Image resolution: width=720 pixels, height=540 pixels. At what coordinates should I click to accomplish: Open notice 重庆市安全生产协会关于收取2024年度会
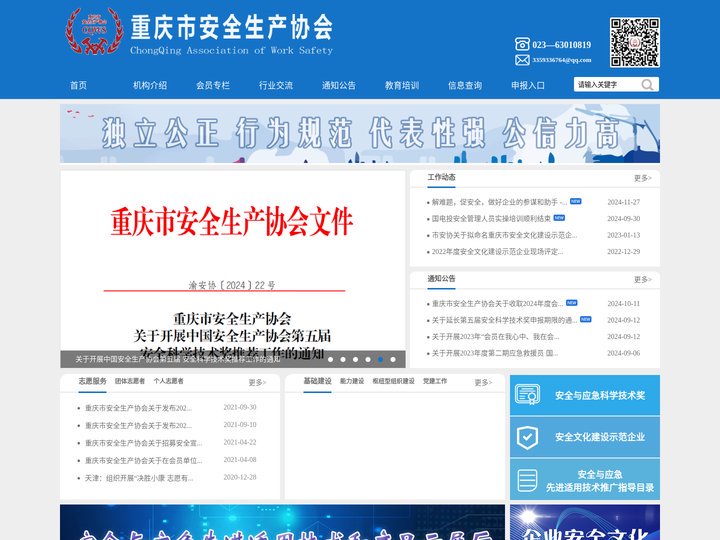click(x=497, y=304)
